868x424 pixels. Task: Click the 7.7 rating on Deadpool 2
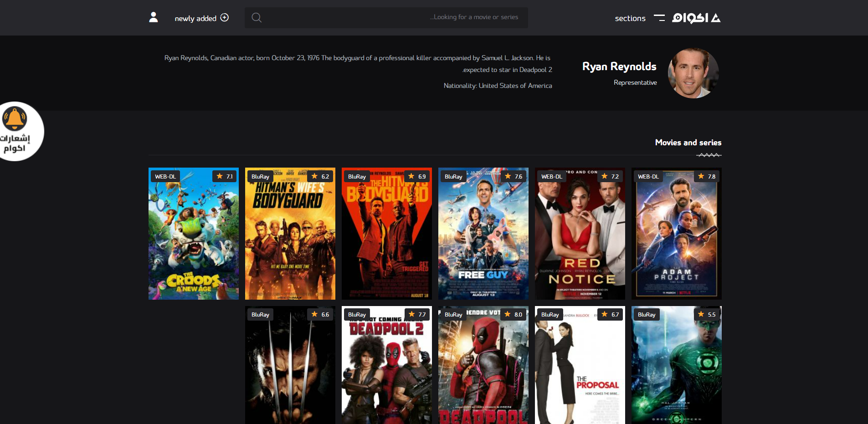[417, 314]
